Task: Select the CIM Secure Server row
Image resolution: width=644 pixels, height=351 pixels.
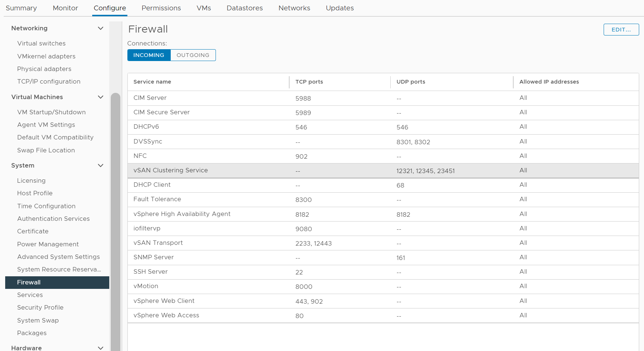Action: [383, 112]
